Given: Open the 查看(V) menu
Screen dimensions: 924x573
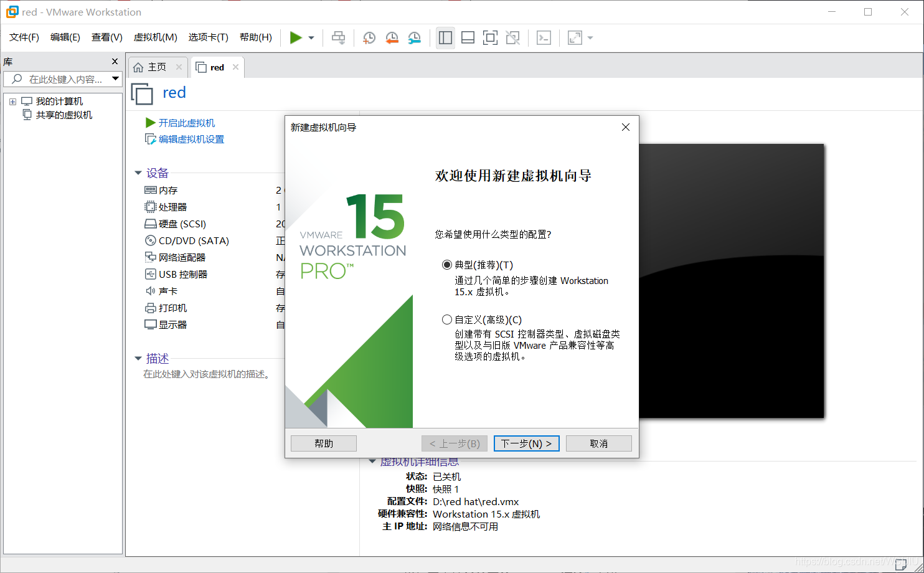Looking at the screenshot, I should point(107,37).
